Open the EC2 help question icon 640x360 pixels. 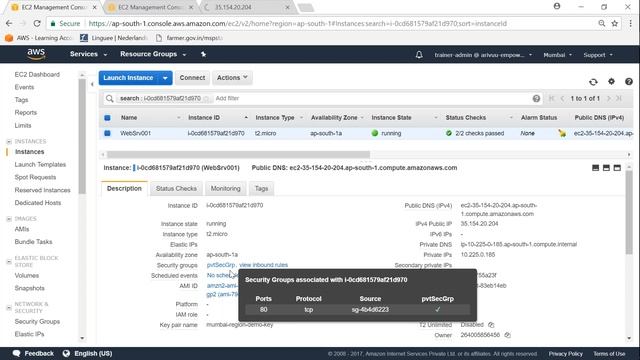click(x=629, y=82)
